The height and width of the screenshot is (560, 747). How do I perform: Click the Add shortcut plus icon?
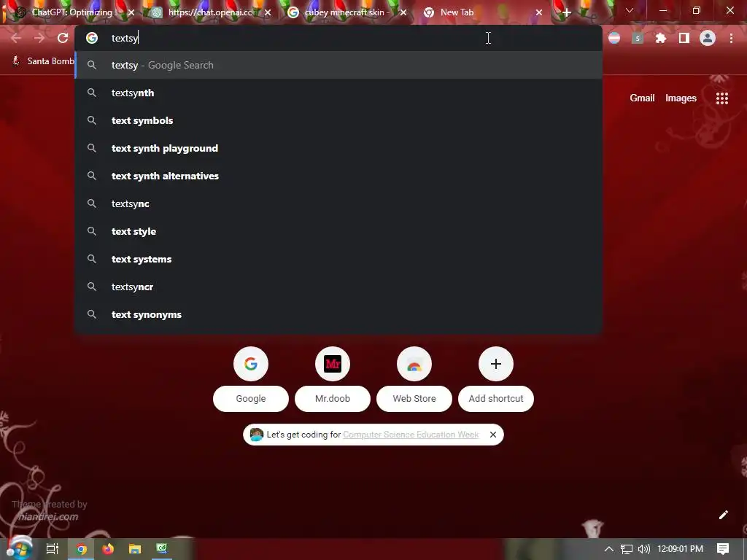[x=496, y=364]
